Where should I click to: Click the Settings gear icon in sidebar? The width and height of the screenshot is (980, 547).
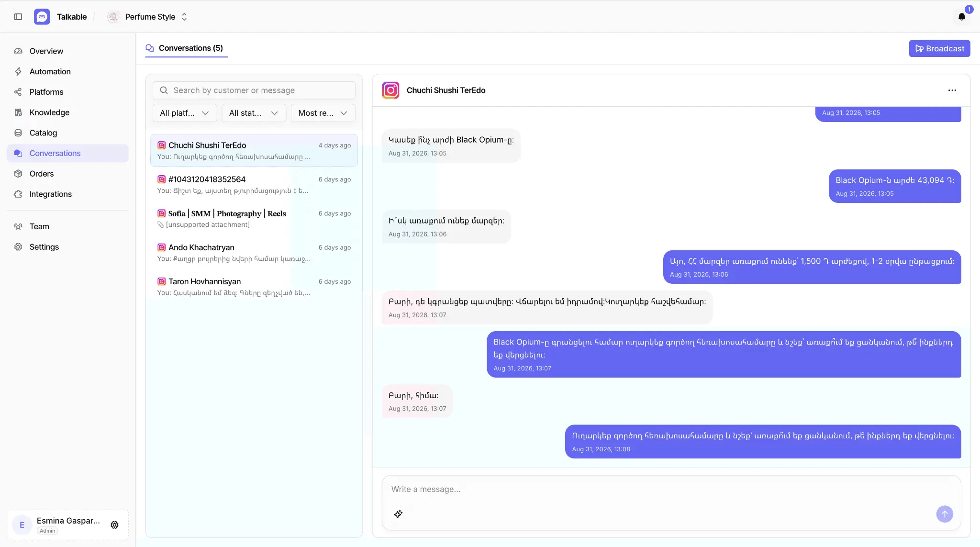tap(18, 247)
